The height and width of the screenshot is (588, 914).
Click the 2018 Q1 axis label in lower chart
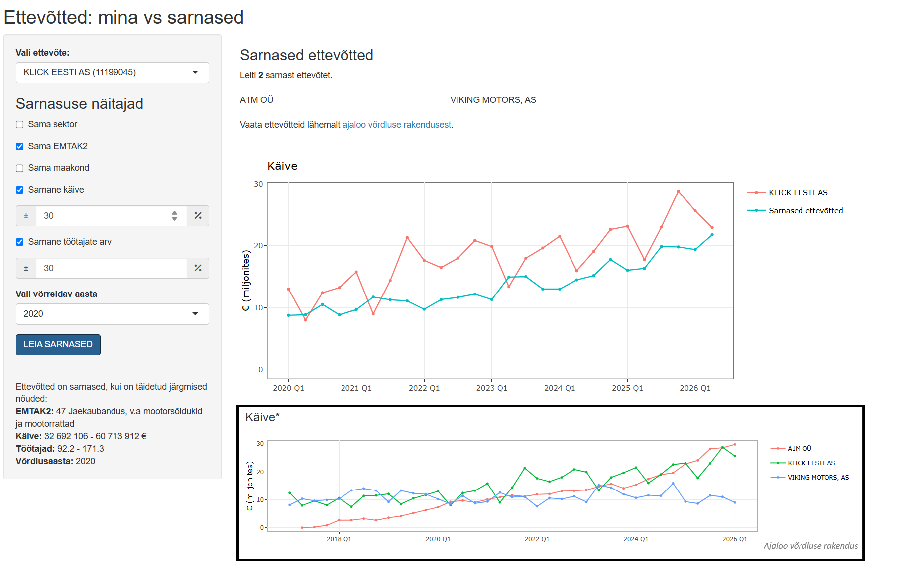click(x=339, y=539)
